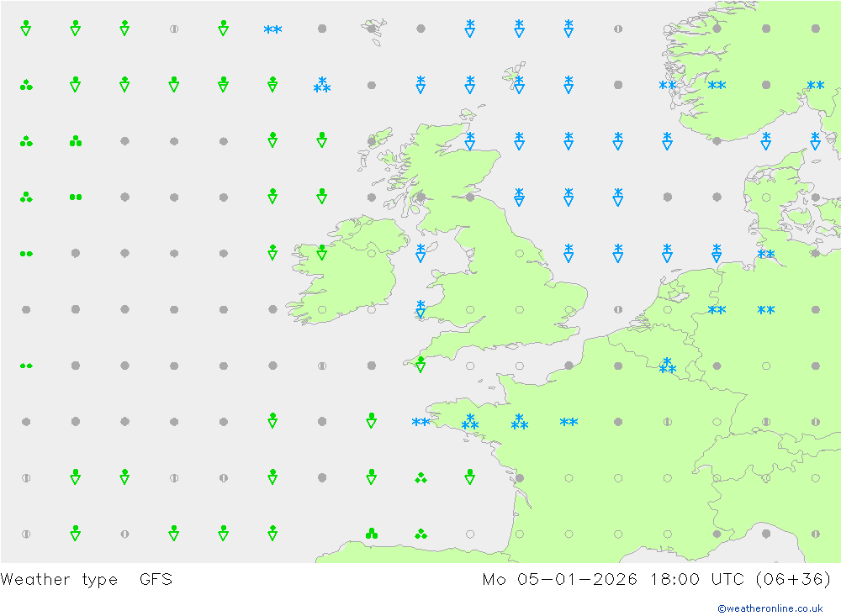Click the 'GFS' model label
The image size is (841, 616).
click(156, 580)
